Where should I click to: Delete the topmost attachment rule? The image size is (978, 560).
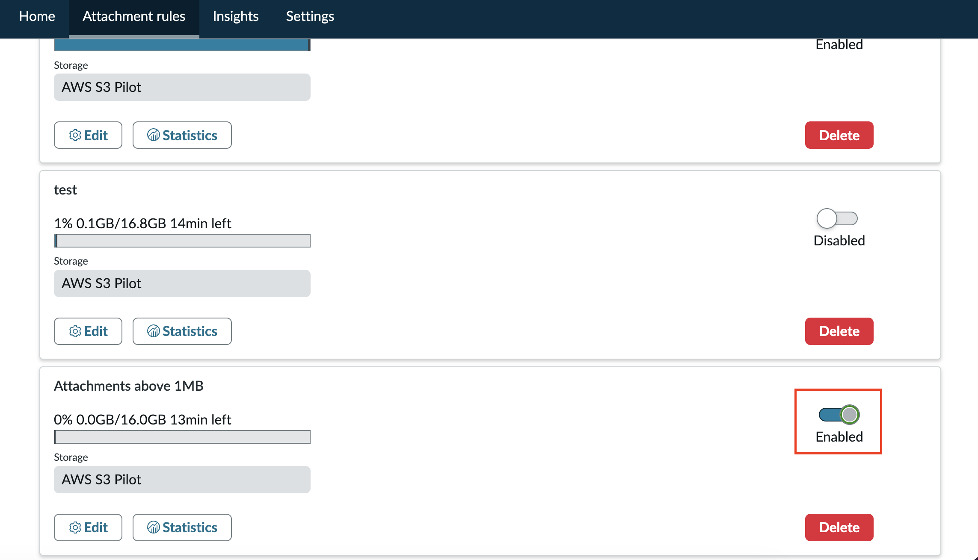pos(839,135)
